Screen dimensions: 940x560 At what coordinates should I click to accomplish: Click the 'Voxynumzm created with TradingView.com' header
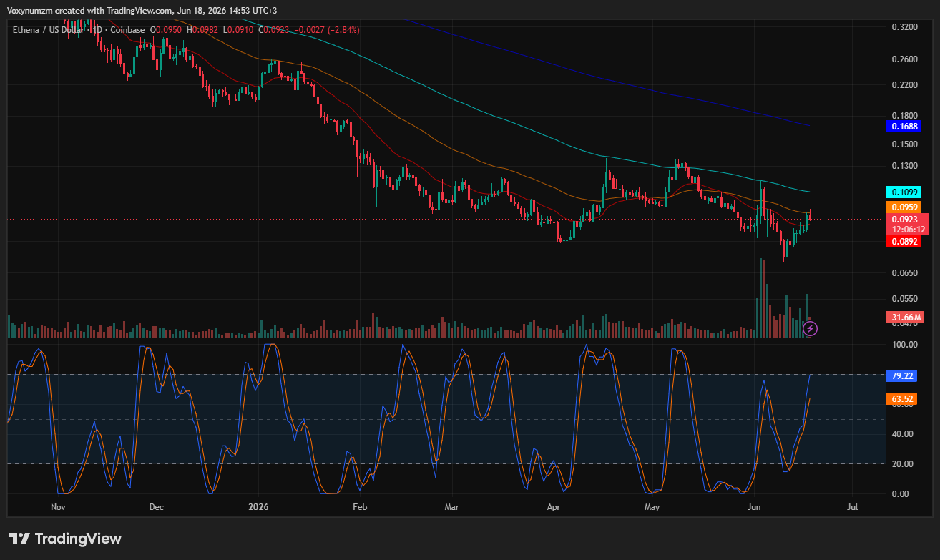tap(91, 10)
